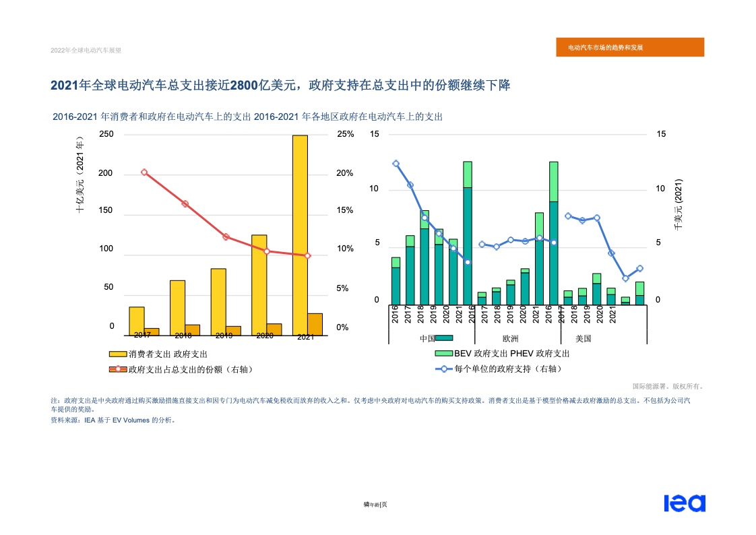Click the first blue data point for China
The image size is (756, 535).
click(396, 164)
